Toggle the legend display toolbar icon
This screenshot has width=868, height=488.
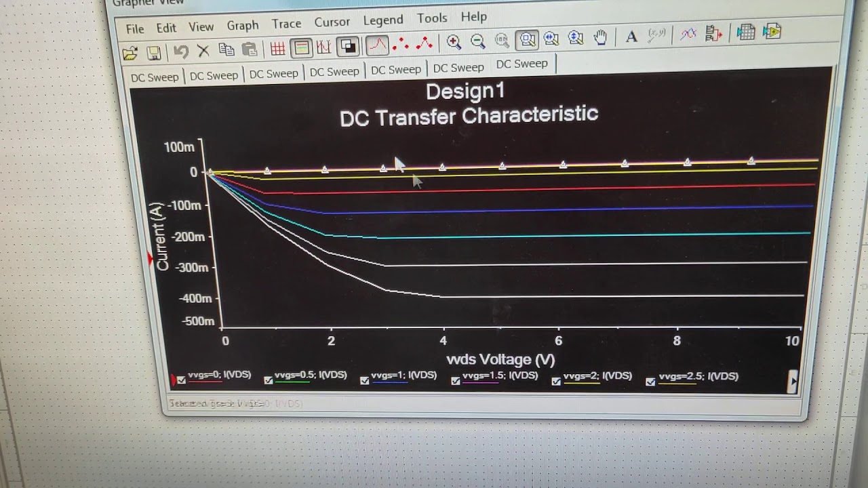[301, 48]
